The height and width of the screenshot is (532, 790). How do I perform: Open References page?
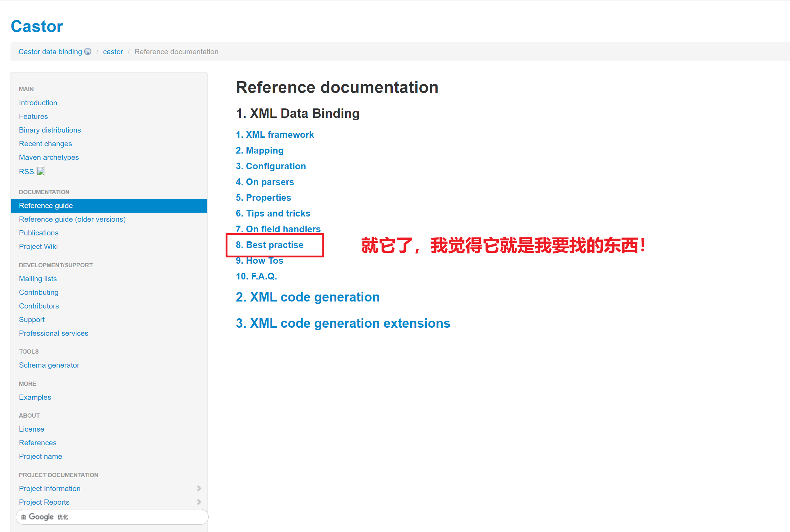tap(37, 443)
